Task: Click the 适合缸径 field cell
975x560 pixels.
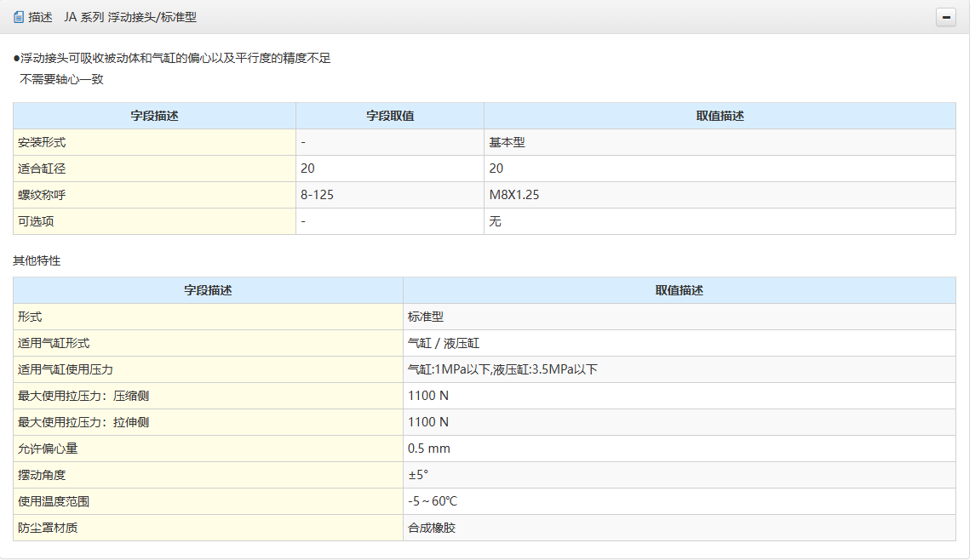Action: pos(42,169)
